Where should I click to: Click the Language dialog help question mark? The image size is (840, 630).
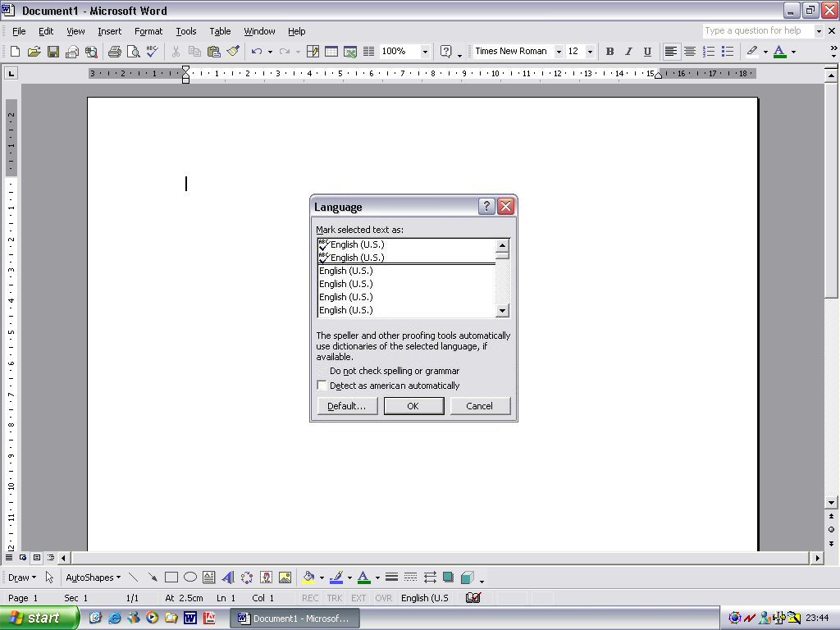coord(486,206)
